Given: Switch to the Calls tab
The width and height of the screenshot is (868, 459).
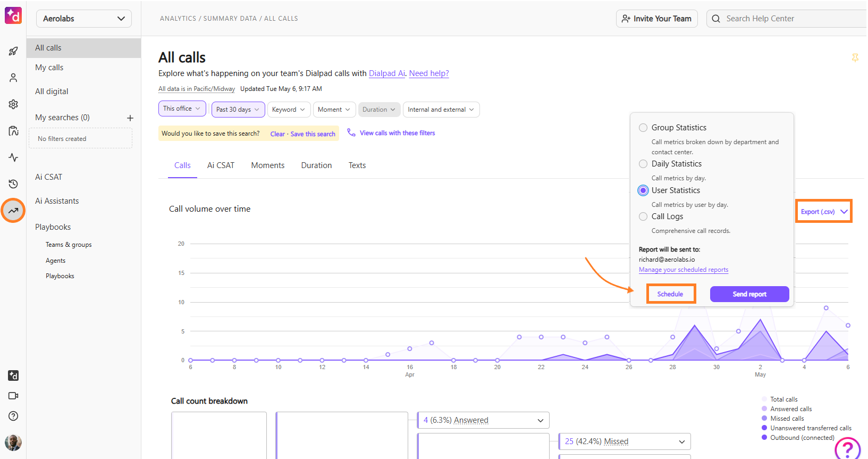Looking at the screenshot, I should [182, 165].
